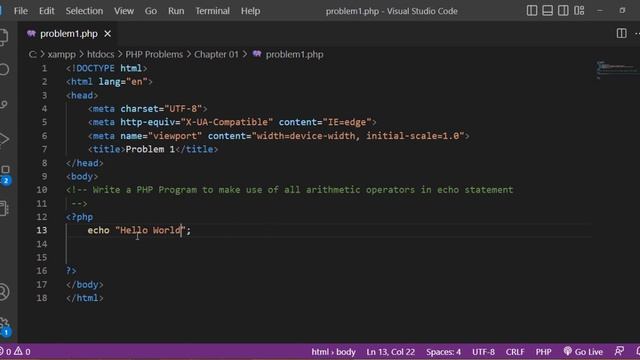Split the editor to the right
Screen dimensions: 640x360
tap(621, 33)
